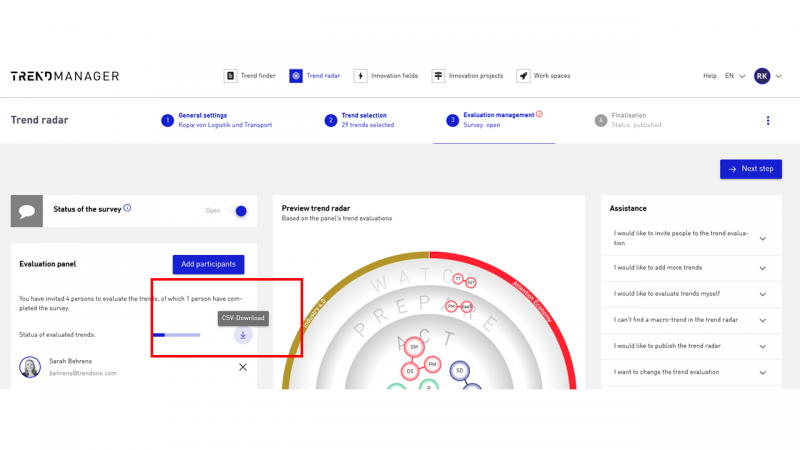
Task: Click the red info icon next to Evaluation management
Action: click(x=539, y=114)
